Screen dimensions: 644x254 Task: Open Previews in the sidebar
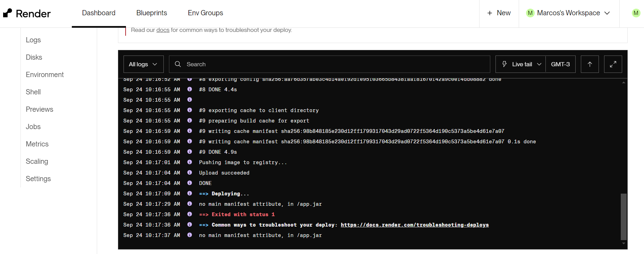click(x=40, y=109)
